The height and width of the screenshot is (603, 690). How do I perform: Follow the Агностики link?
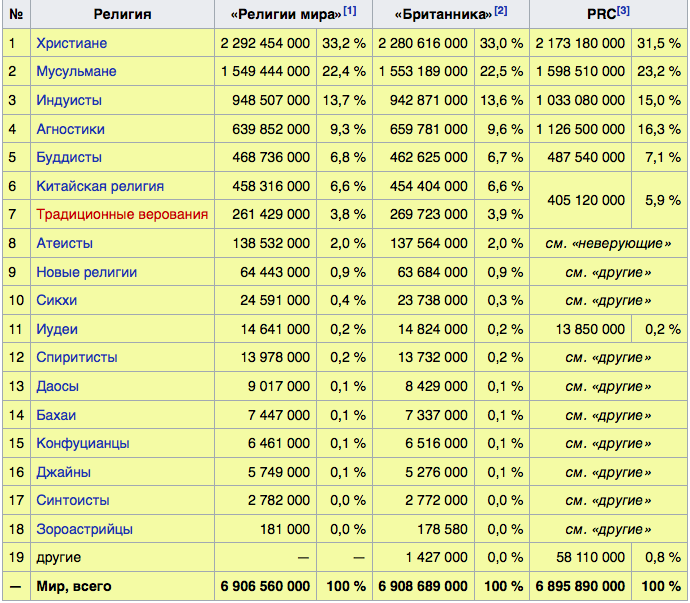click(x=70, y=130)
